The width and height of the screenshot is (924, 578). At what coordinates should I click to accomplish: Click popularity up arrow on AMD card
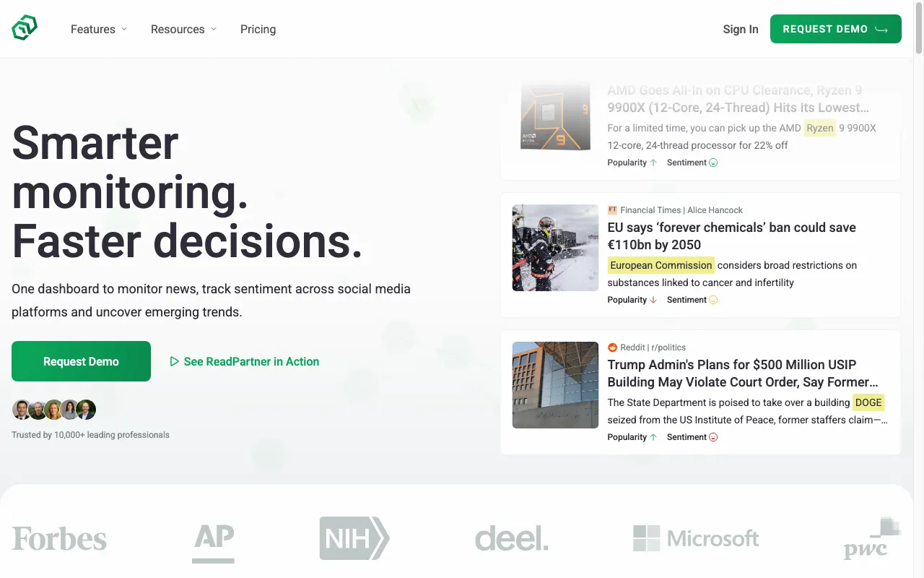(653, 163)
